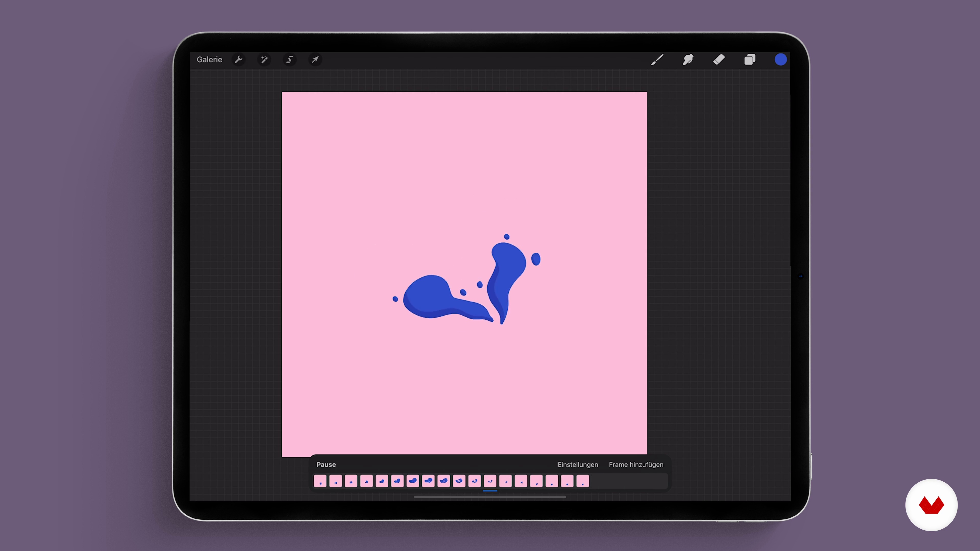The width and height of the screenshot is (980, 551).
Task: Select the ninth timeline frame
Action: pos(444,481)
